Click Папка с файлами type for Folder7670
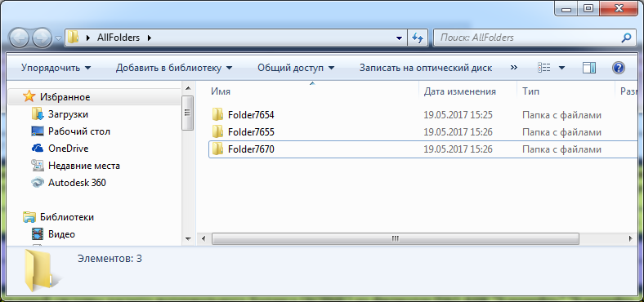The image size is (644, 302). [561, 149]
